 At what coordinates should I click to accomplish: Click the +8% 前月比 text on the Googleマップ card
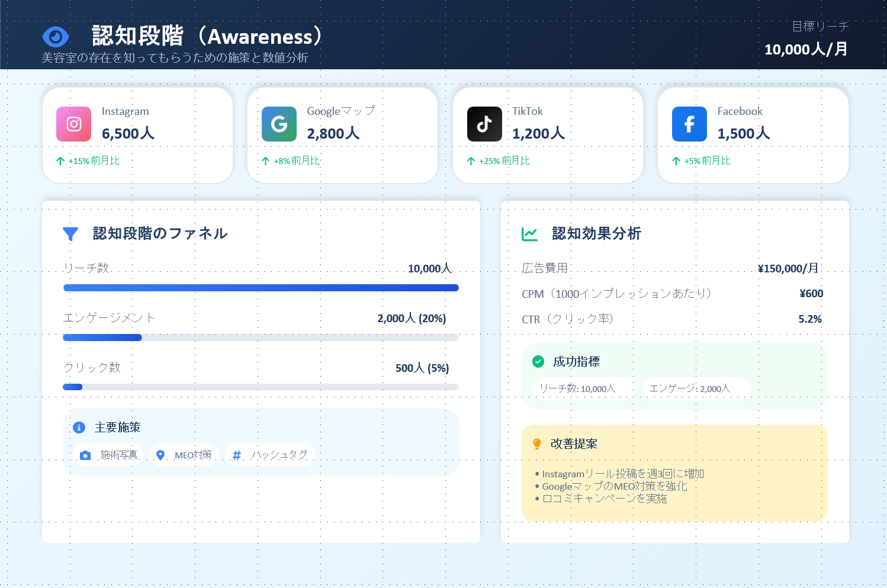[297, 161]
